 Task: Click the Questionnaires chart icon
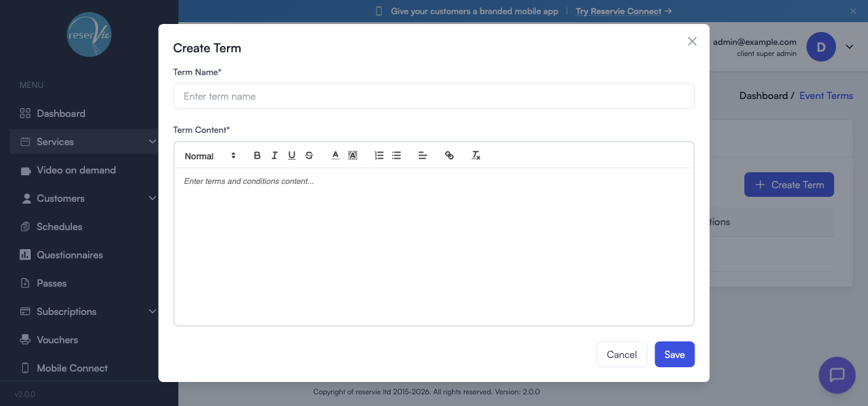tap(25, 255)
